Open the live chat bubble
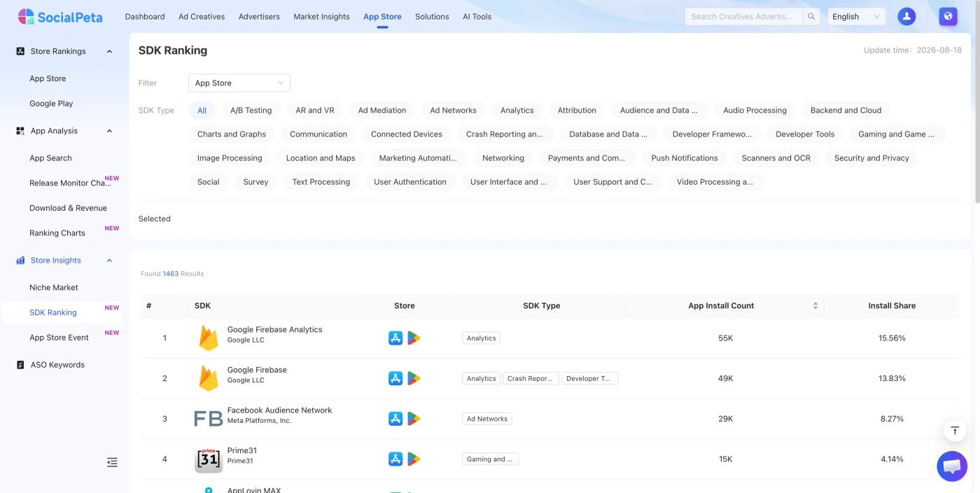 coord(952,466)
